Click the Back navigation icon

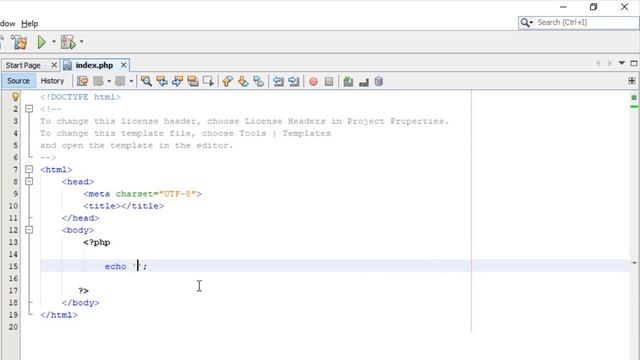click(x=99, y=81)
